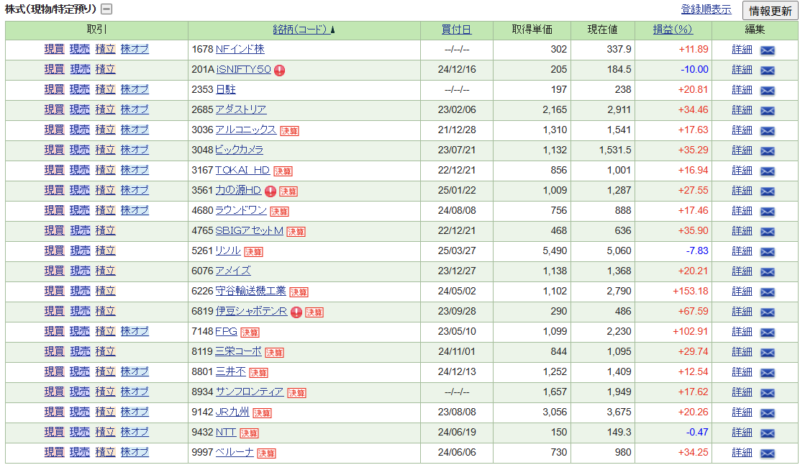Viewport: 800px width, 465px height.
Task: Click the red alert icon beside iSNIFTY50
Action: click(280, 70)
